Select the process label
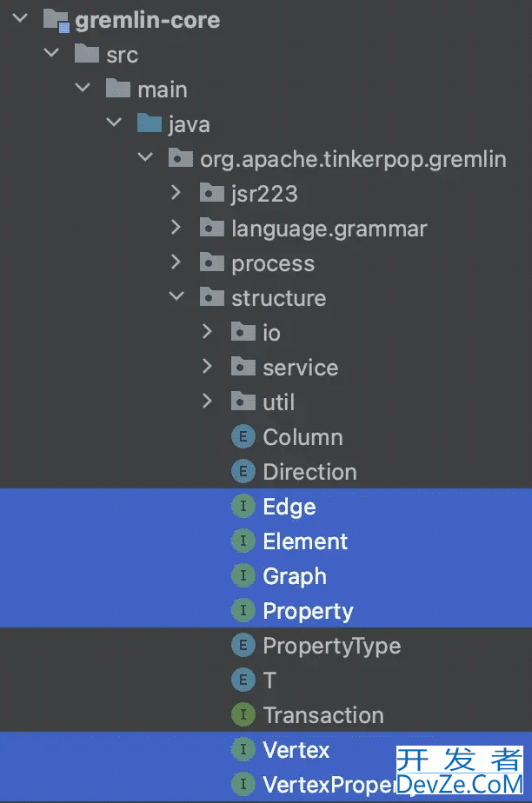Viewport: 532px width, 803px height. point(273,264)
